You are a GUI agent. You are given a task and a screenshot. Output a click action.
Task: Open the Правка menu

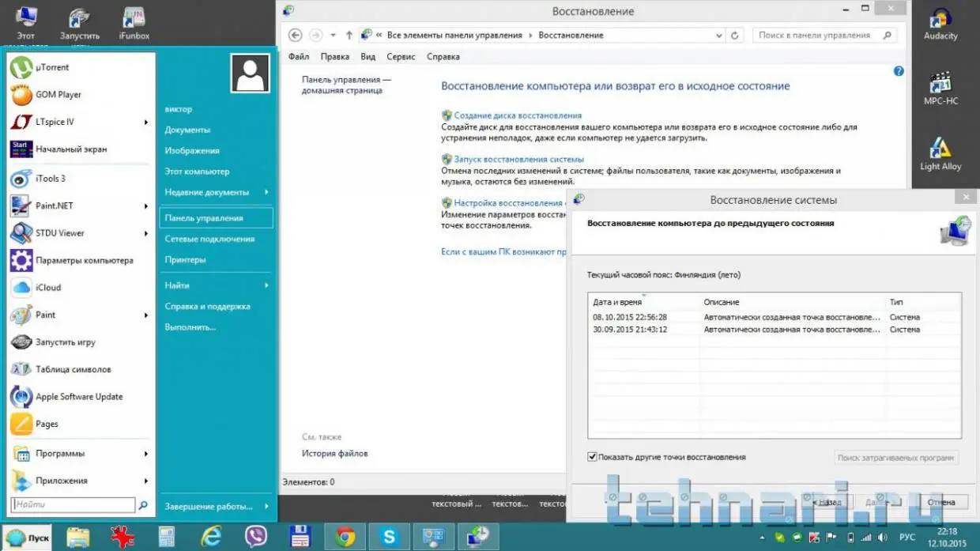pos(335,57)
